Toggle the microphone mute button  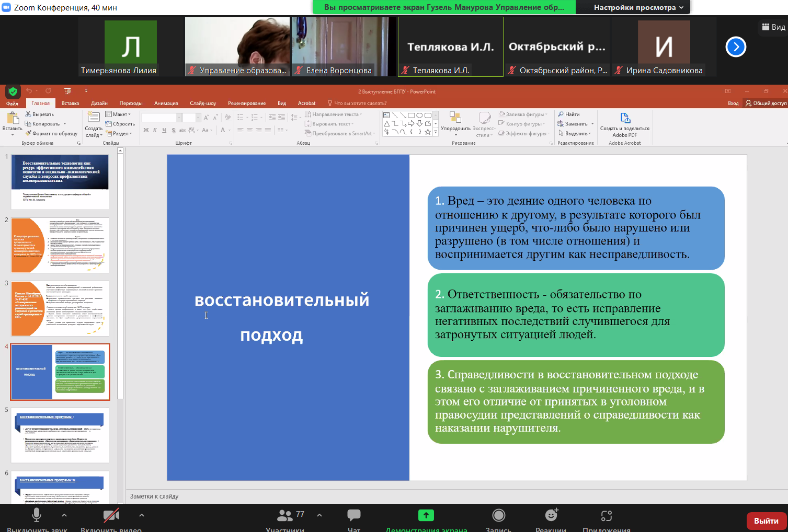coord(37,516)
